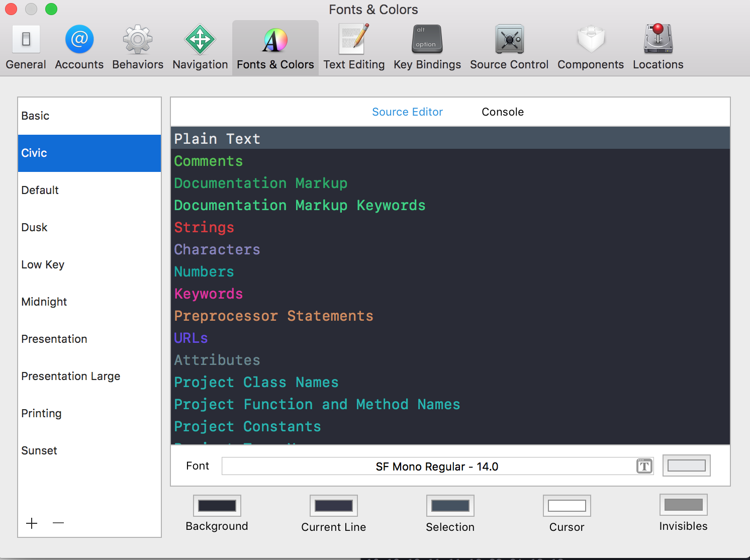
Task: Switch to the Source Editor tab
Action: click(x=407, y=112)
